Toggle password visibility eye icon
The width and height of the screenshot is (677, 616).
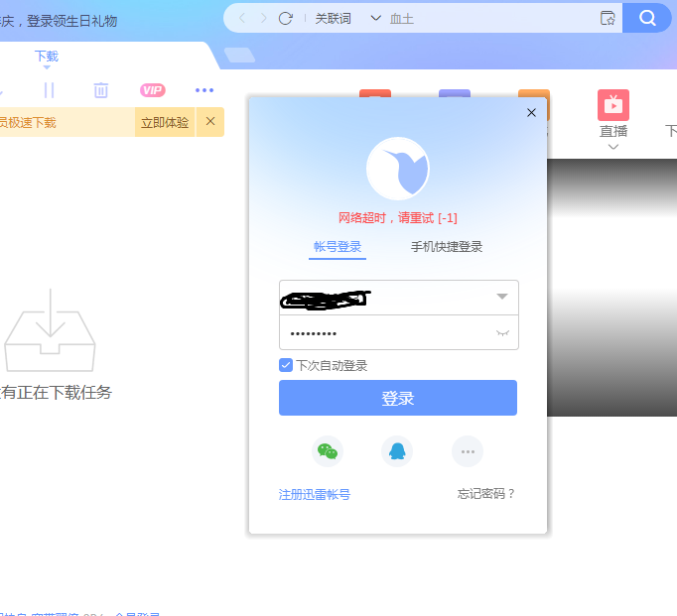point(502,333)
